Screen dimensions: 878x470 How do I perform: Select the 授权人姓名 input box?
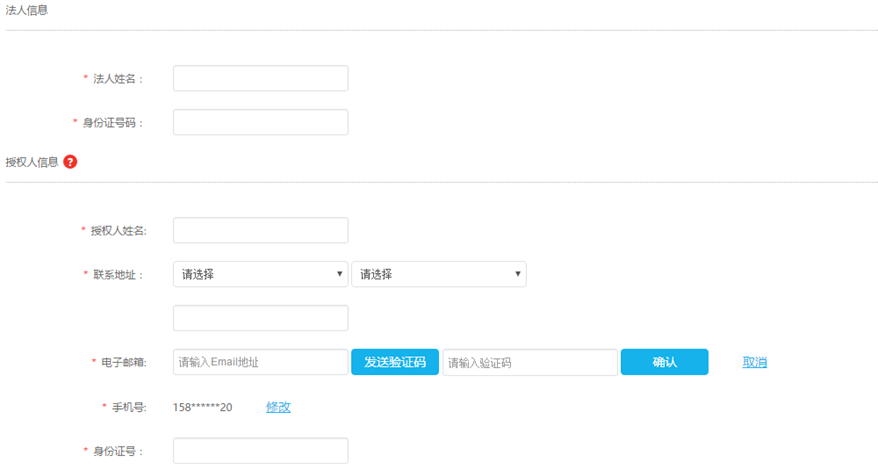point(260,230)
